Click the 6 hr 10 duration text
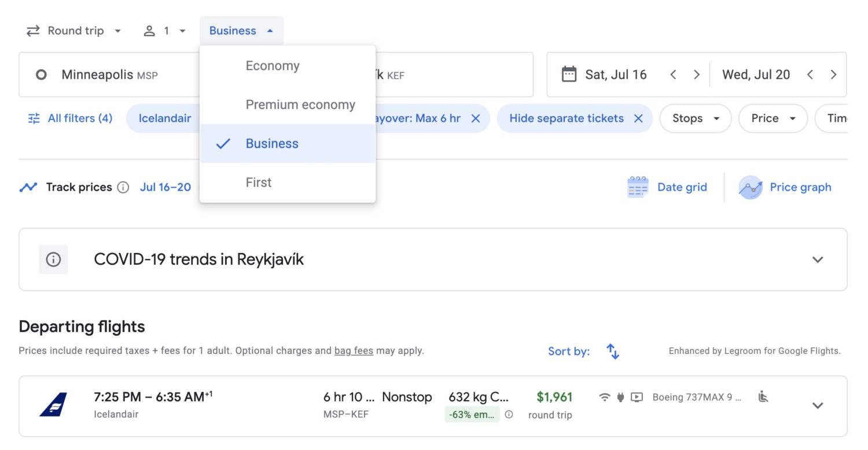Screen dimensions: 868x450 tap(349, 397)
